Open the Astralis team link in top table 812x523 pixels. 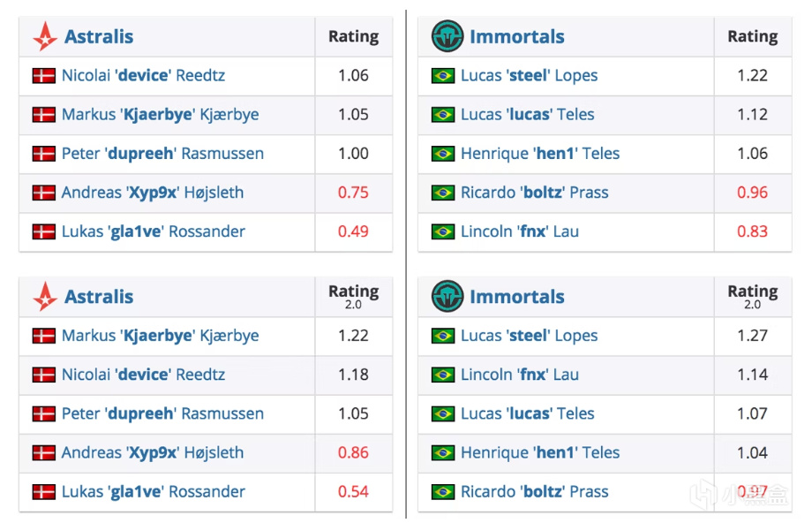[x=99, y=37]
